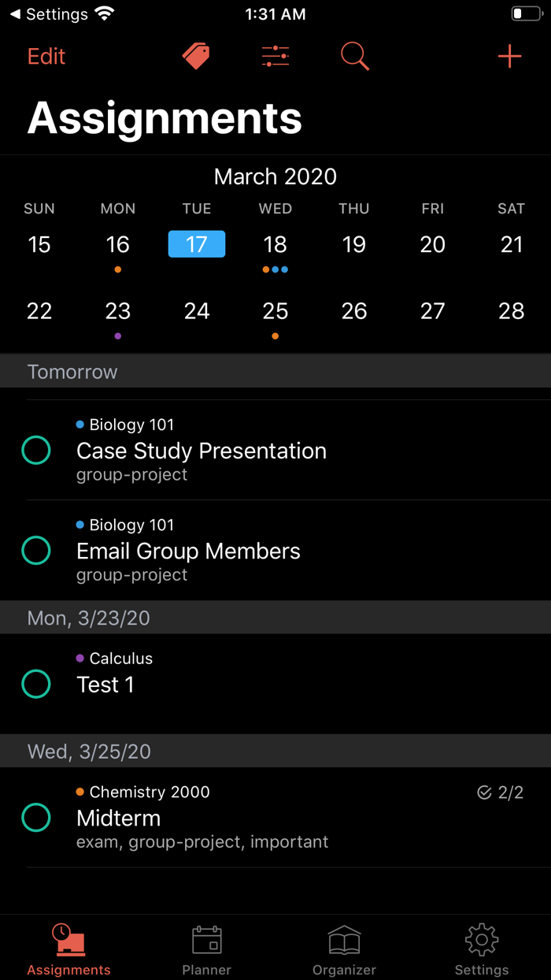The image size is (551, 980).
Task: Complete the Calculus Test 1 circle
Action: [x=36, y=684]
